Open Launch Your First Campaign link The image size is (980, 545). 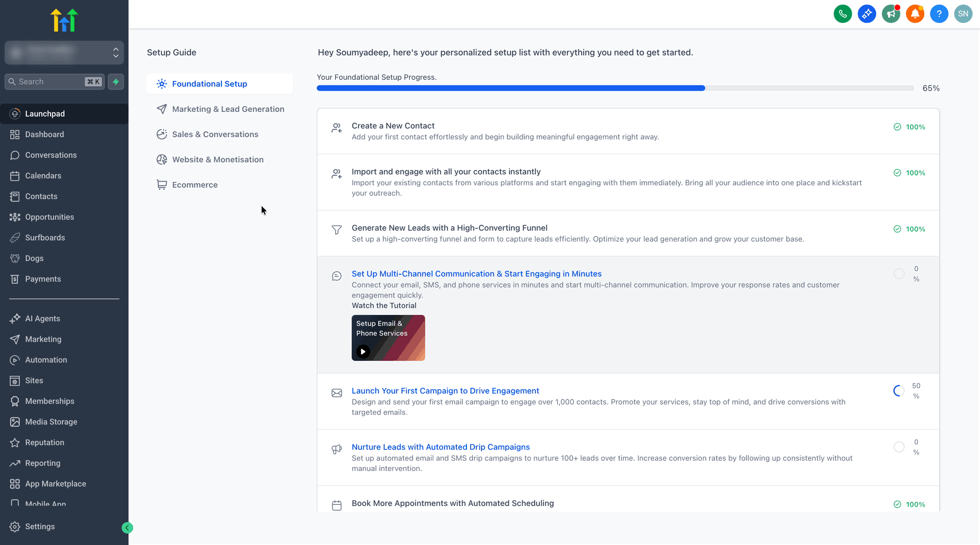click(x=445, y=391)
